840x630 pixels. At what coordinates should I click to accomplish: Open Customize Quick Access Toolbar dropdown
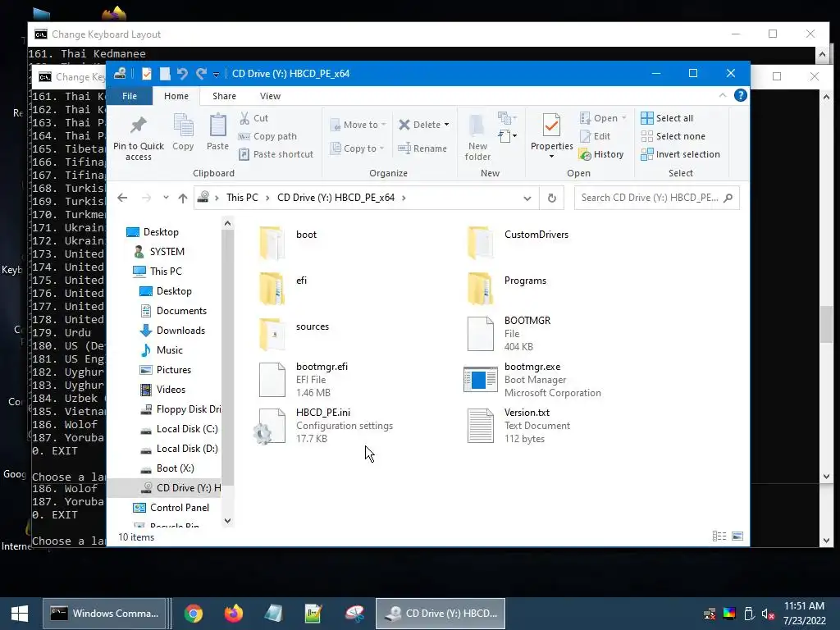click(x=216, y=74)
